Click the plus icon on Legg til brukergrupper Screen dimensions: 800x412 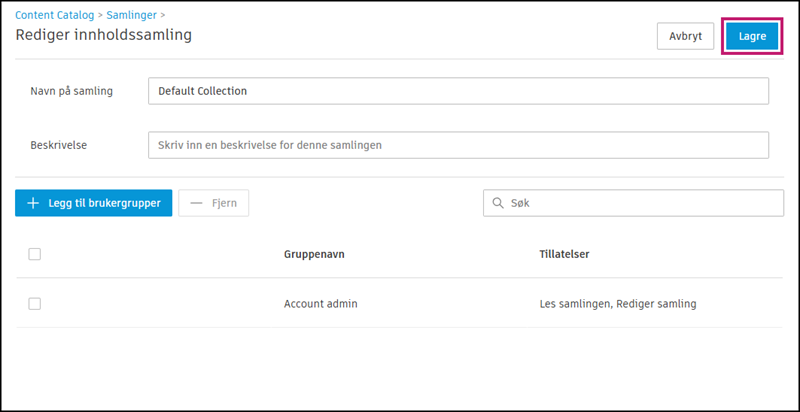[33, 203]
